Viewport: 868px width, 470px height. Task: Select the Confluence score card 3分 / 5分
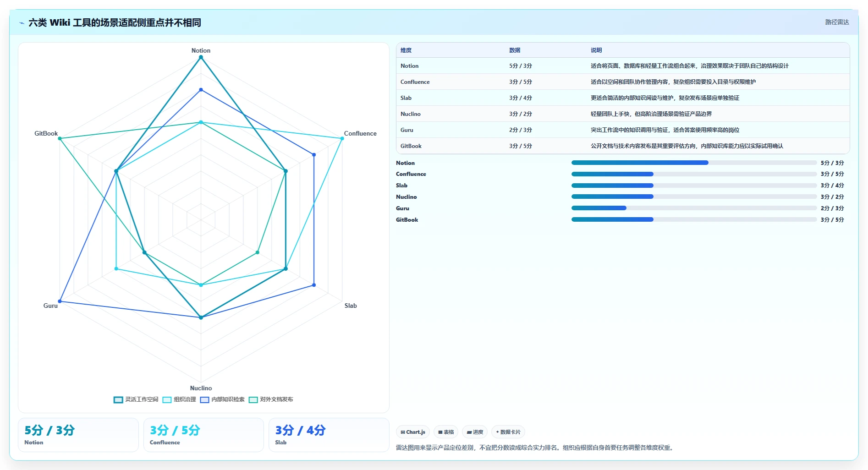tap(203, 435)
